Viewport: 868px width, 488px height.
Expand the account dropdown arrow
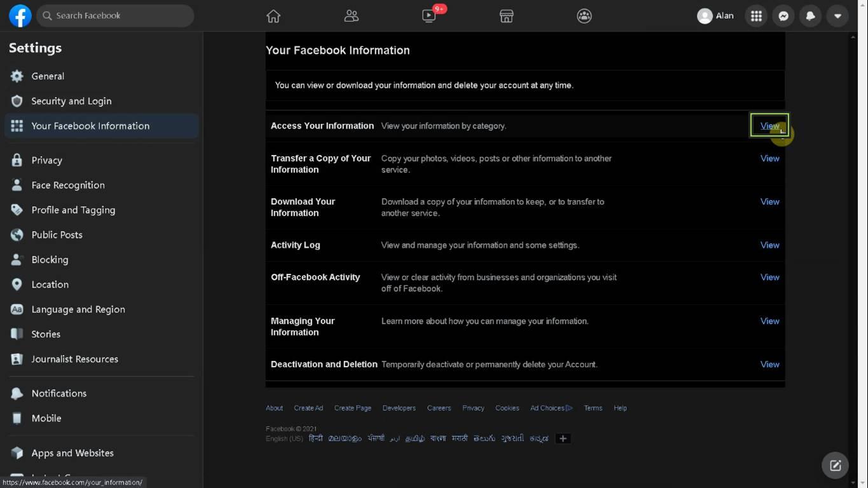click(837, 16)
